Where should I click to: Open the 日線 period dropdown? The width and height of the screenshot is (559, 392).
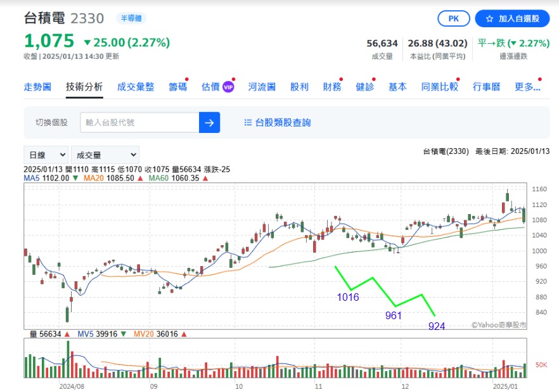click(x=46, y=155)
